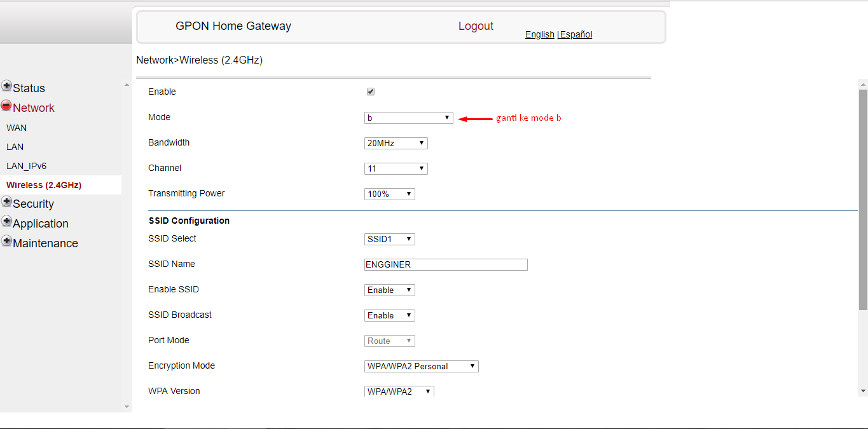
Task: Open the Maintenance menu section
Action: [45, 243]
